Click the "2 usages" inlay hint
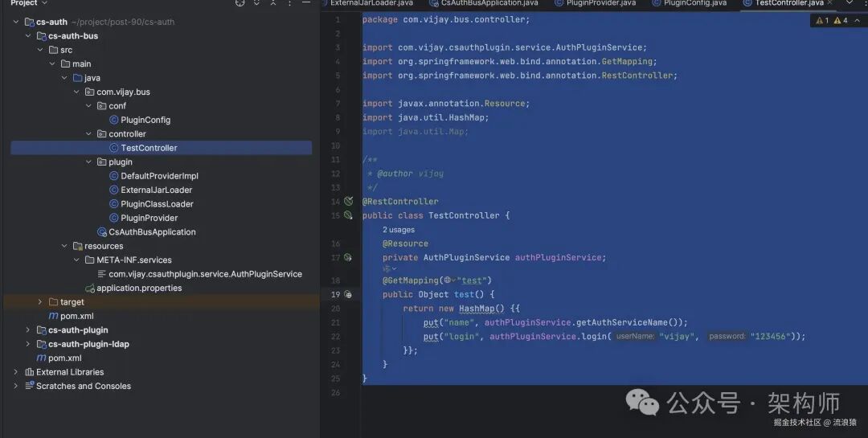The image size is (868, 438). [399, 230]
